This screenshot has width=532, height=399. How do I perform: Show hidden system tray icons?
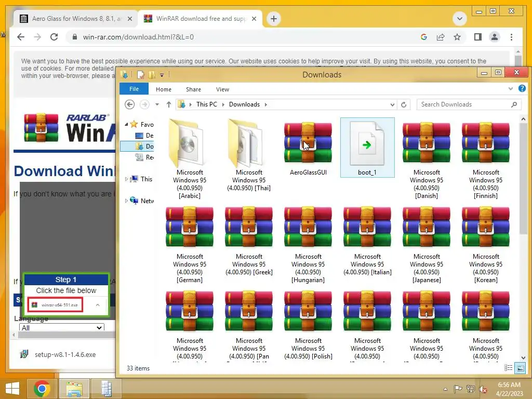tap(445, 389)
